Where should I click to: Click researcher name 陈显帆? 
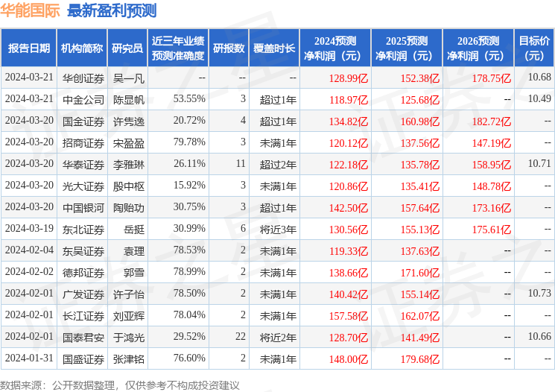[x=128, y=100]
